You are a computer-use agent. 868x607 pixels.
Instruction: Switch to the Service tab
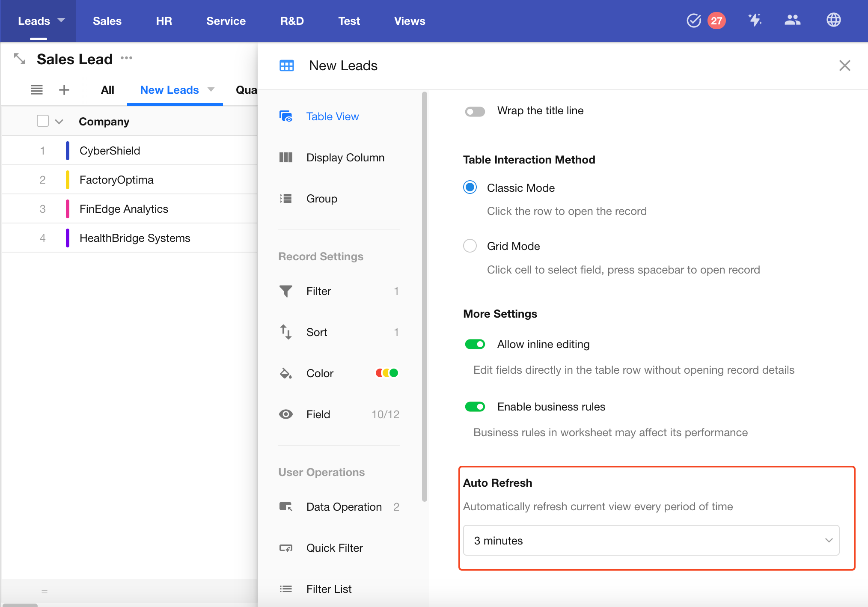coord(226,21)
